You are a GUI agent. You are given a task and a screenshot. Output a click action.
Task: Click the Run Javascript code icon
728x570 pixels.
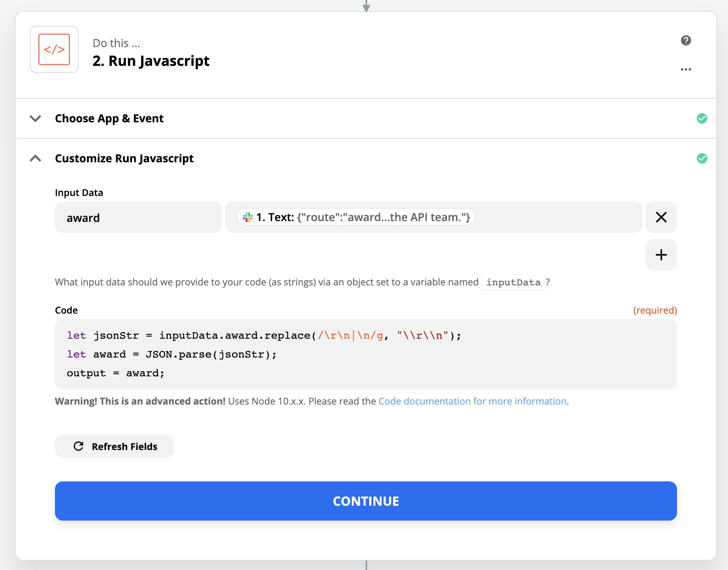click(x=54, y=49)
